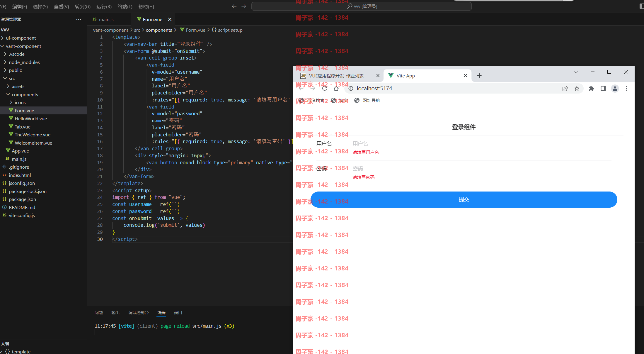This screenshot has width=644, height=354.
Task: Close the Vite App browser tab
Action: tap(465, 76)
